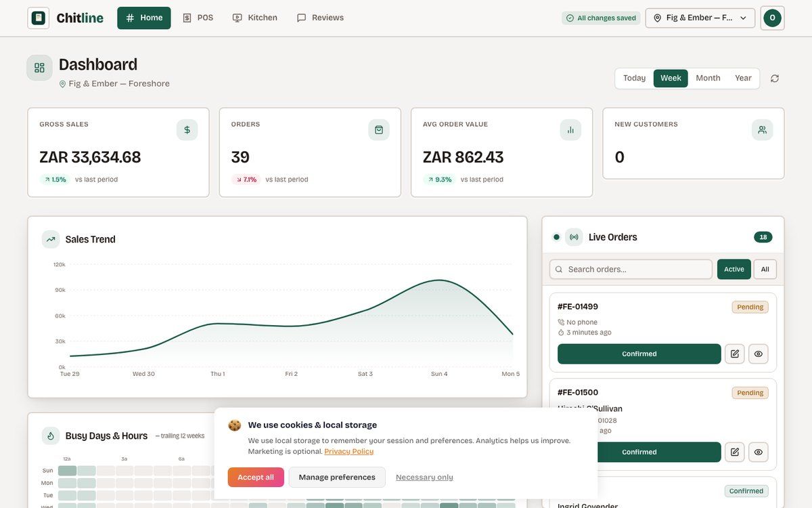Click the shopping bag icon on Orders card
The image size is (812, 508).
(x=379, y=130)
